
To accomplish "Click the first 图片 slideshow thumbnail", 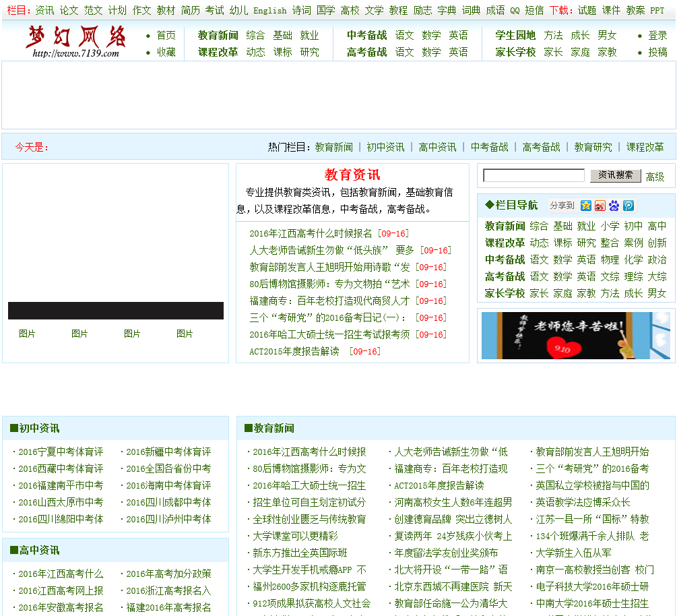I will pos(27,334).
